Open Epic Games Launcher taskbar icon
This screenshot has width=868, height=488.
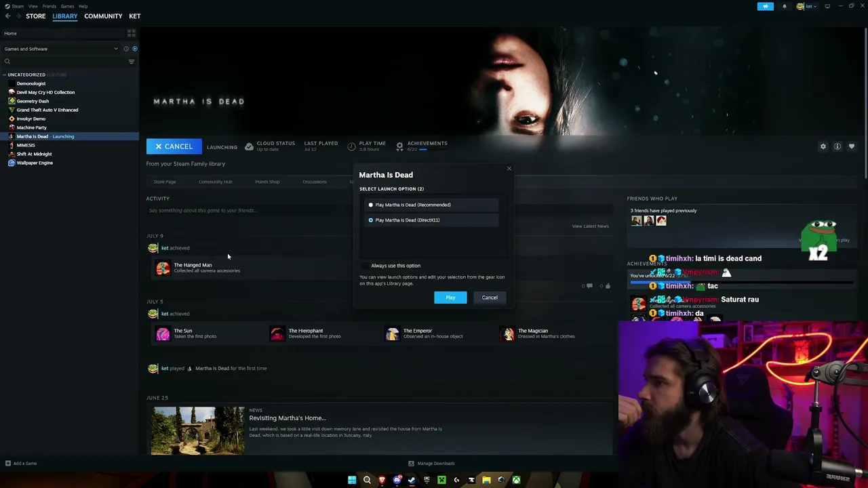[427, 480]
